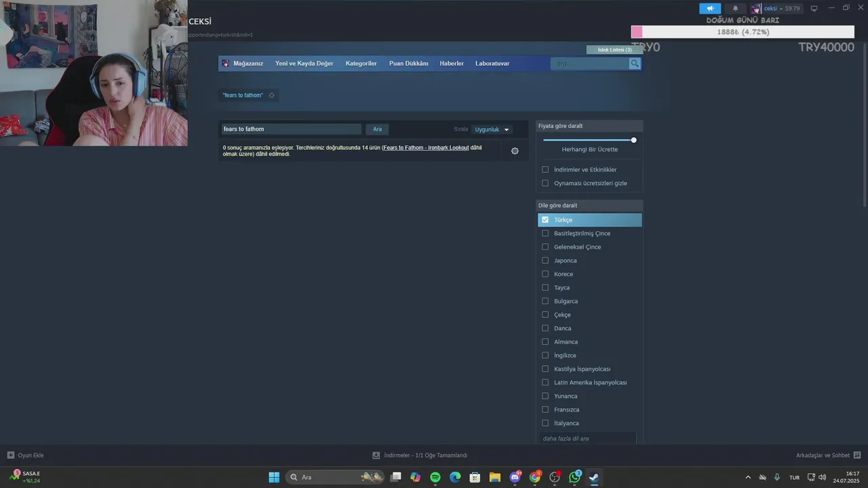The width and height of the screenshot is (868, 488).
Task: Click the store nav search box
Action: pyautogui.click(x=590, y=64)
